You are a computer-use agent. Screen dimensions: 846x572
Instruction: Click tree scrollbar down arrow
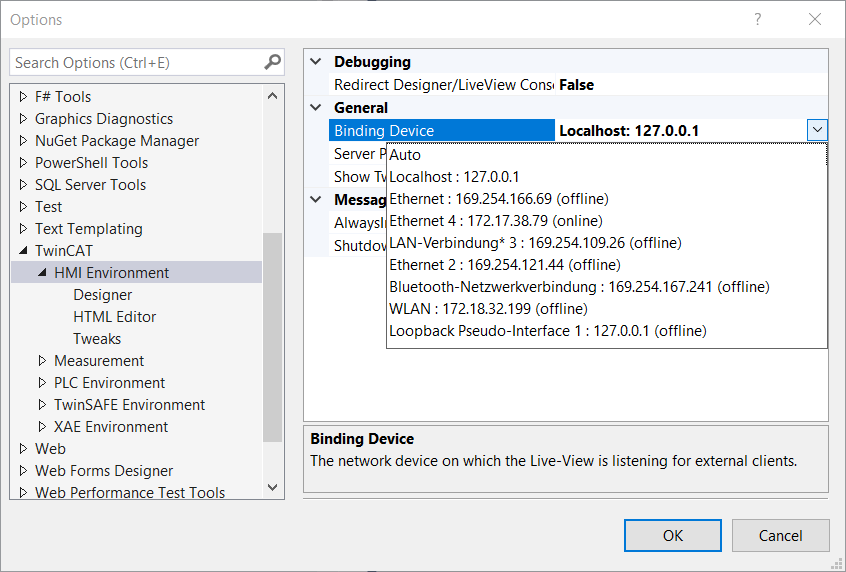pos(272,487)
